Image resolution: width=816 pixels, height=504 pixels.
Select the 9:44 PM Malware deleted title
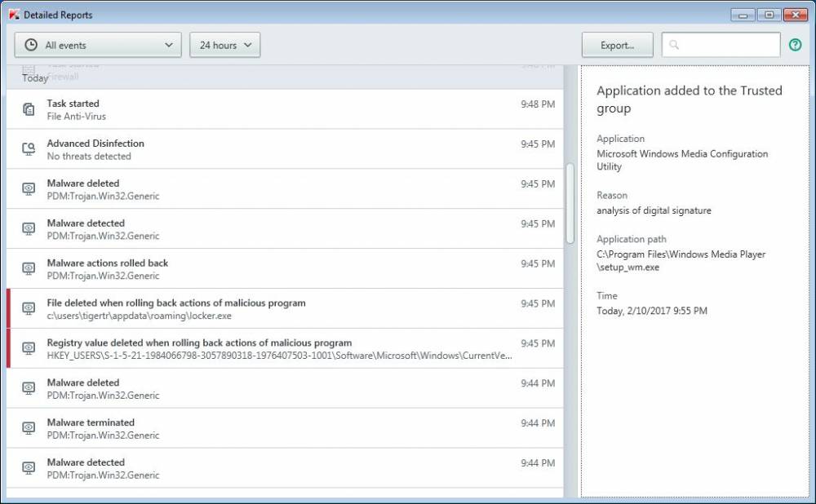[x=83, y=382]
